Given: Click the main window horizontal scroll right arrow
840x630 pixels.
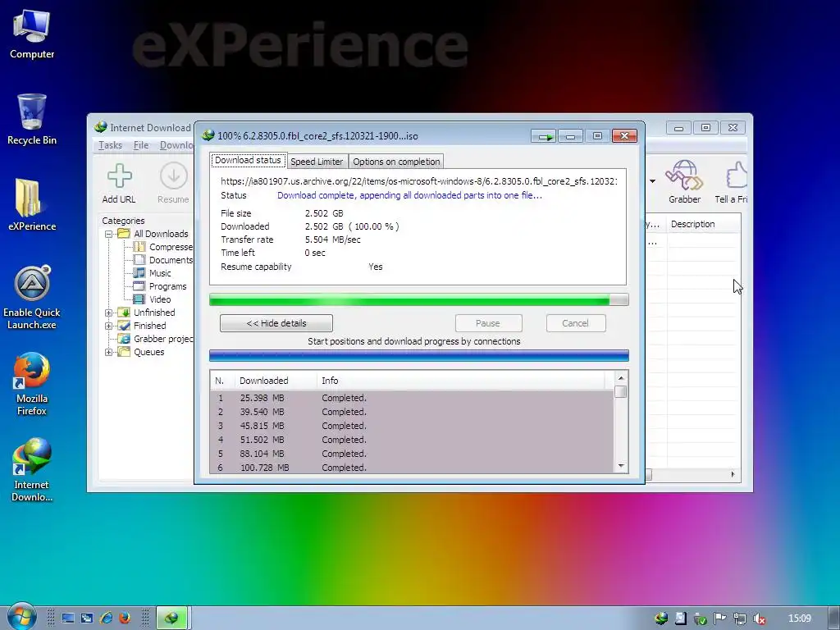Looking at the screenshot, I should tap(733, 474).
